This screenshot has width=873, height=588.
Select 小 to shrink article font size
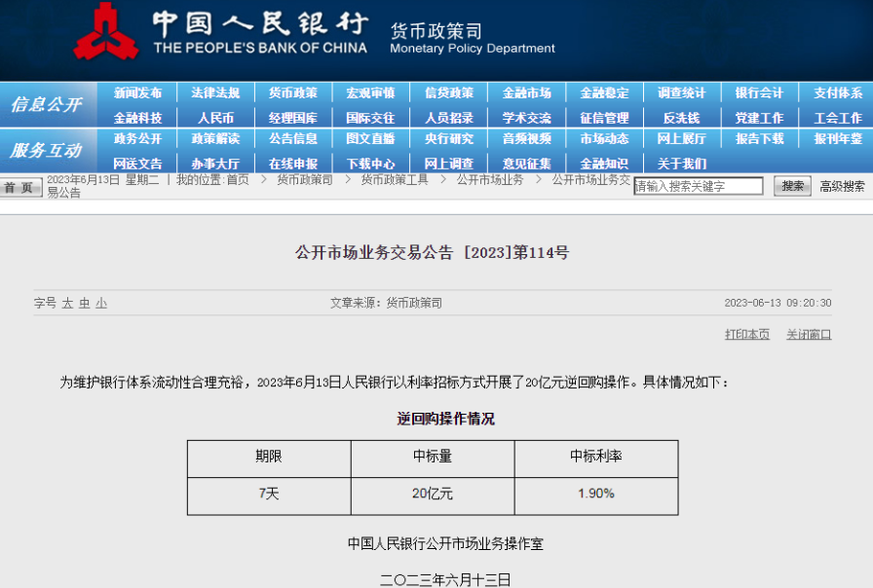(x=100, y=304)
